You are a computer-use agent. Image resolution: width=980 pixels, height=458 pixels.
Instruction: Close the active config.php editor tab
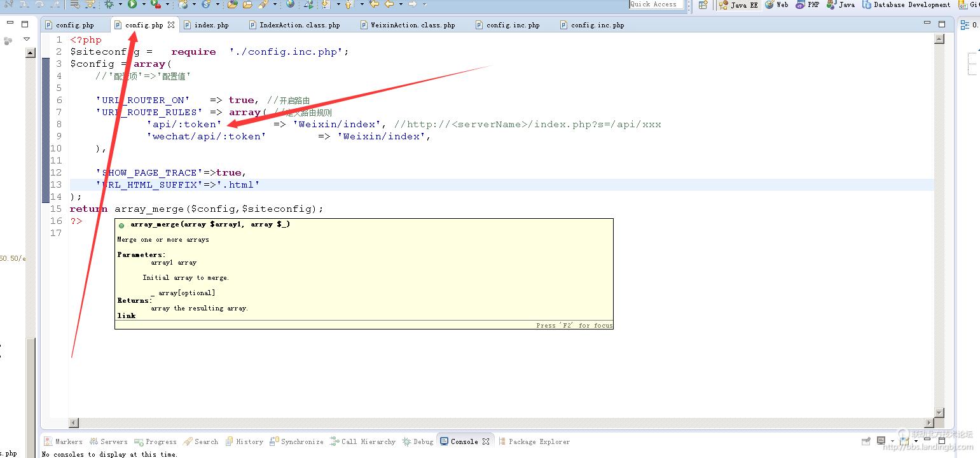[170, 25]
